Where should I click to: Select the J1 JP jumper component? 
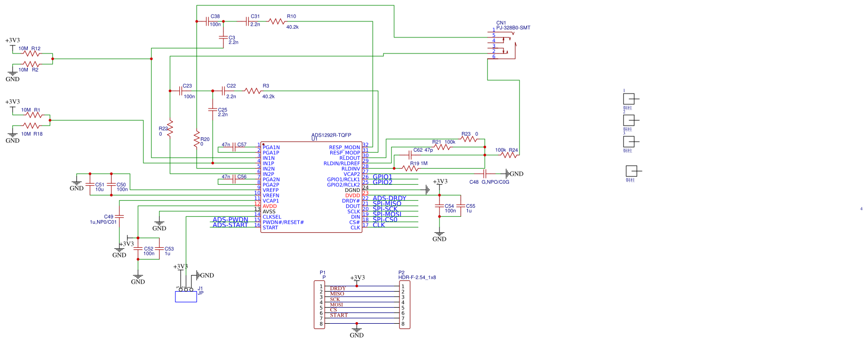pyautogui.click(x=186, y=295)
